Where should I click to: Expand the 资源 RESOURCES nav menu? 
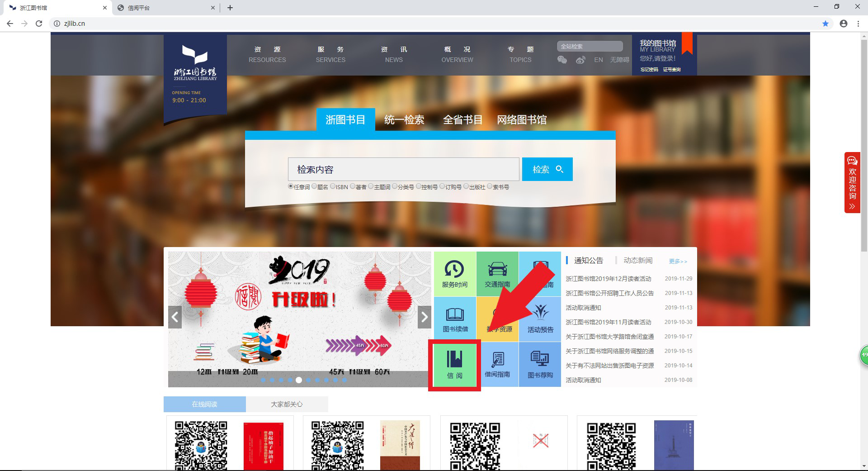click(x=267, y=54)
